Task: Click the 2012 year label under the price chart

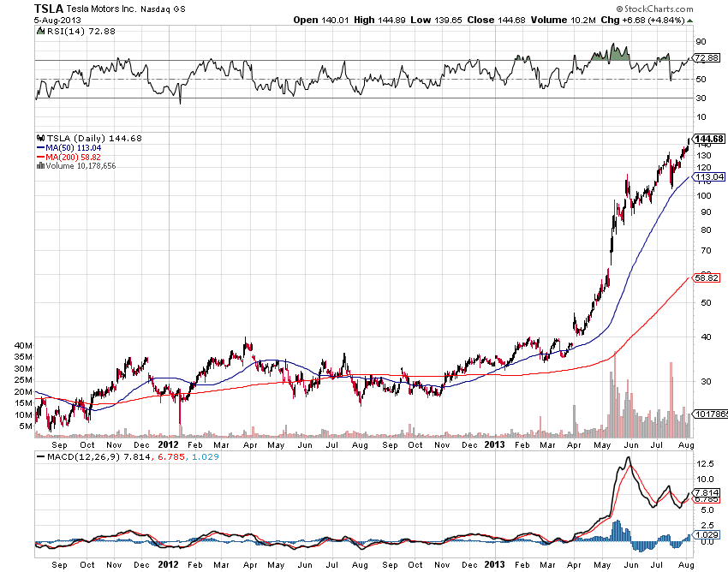Action: [x=168, y=444]
